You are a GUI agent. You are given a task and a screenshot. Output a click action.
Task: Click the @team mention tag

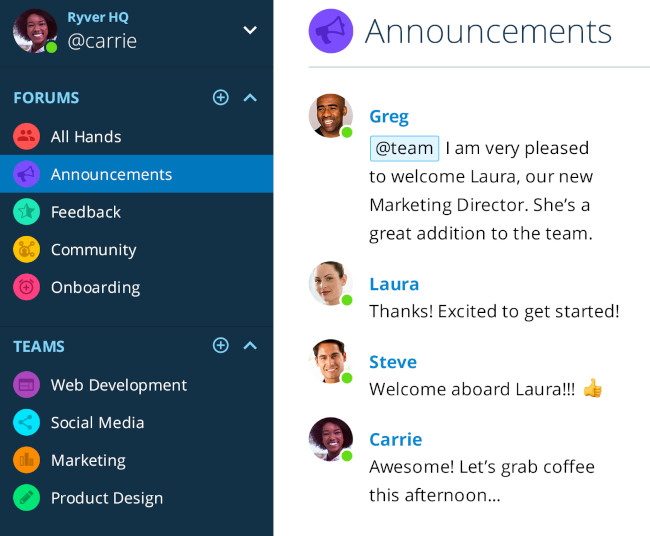coord(404,148)
